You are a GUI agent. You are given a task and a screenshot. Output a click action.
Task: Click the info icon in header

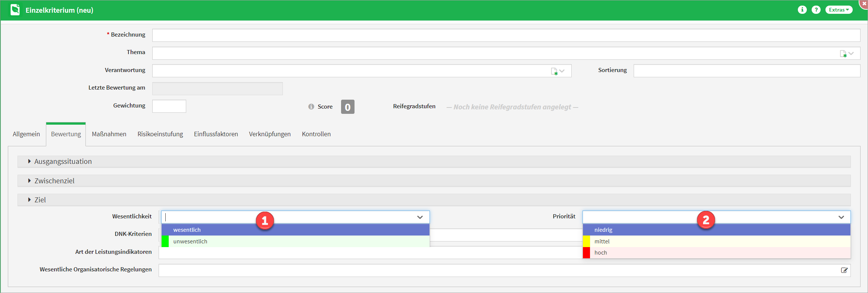(x=802, y=10)
